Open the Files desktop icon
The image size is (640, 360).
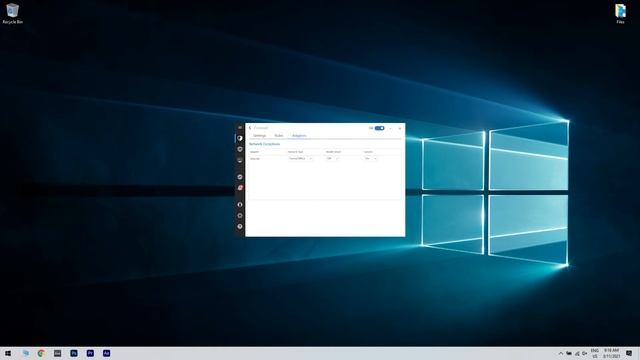[x=620, y=13]
